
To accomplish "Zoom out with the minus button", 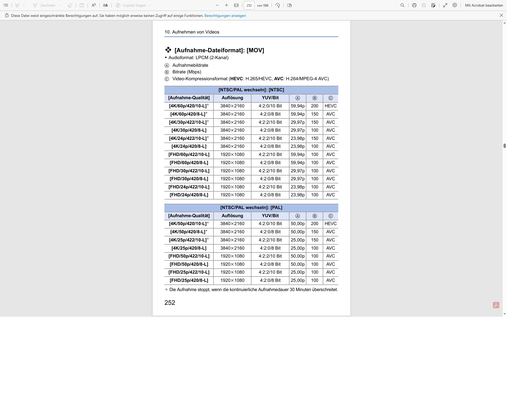I will [x=217, y=5].
